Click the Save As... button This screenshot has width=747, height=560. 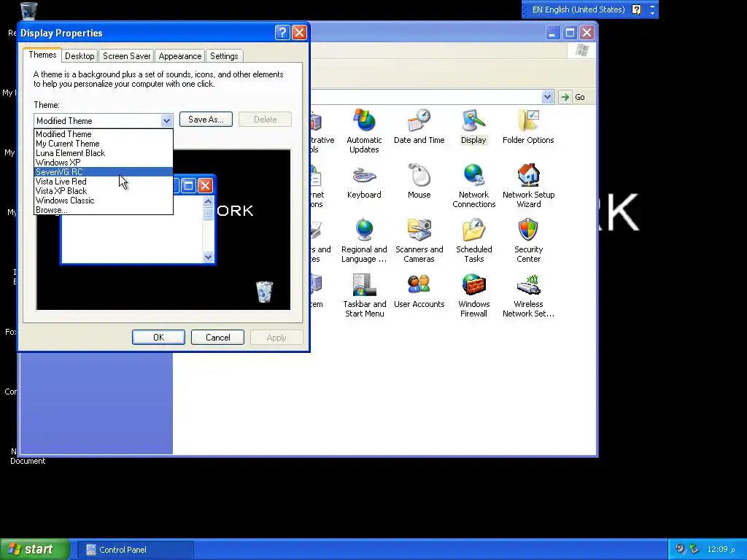(x=206, y=120)
